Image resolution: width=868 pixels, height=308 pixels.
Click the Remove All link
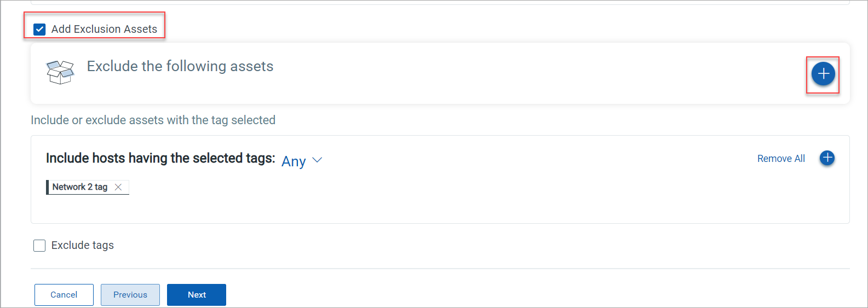pyautogui.click(x=781, y=159)
